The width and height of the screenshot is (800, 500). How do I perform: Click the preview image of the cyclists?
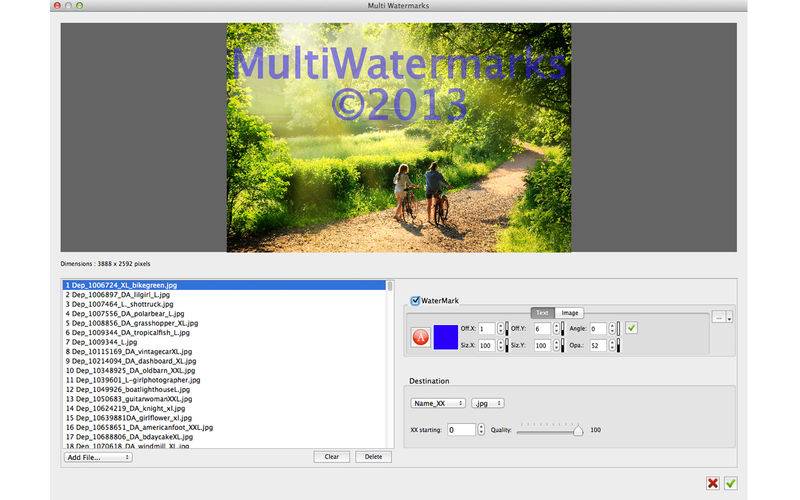click(399, 138)
